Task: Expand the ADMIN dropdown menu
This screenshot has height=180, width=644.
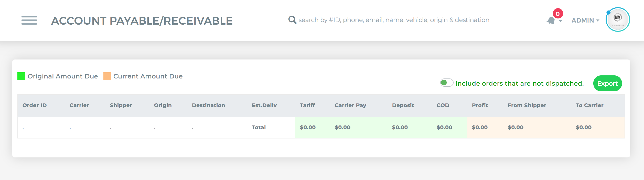Action: point(585,20)
